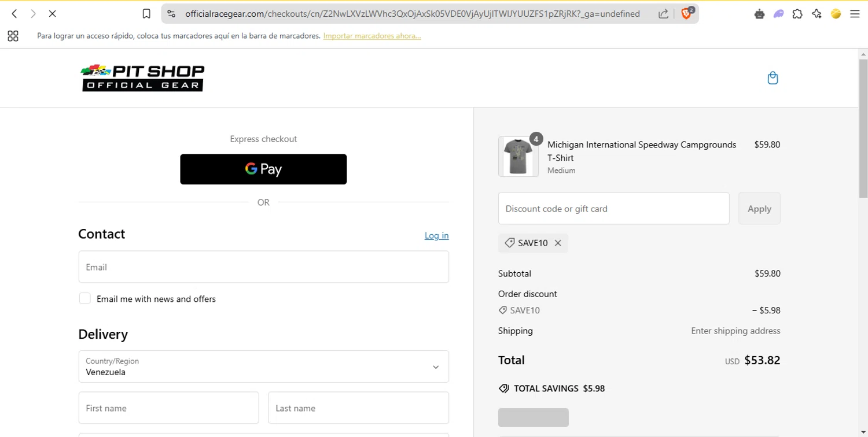Enable Email me with news and offers
Viewport: 868px width, 437px height.
point(84,298)
